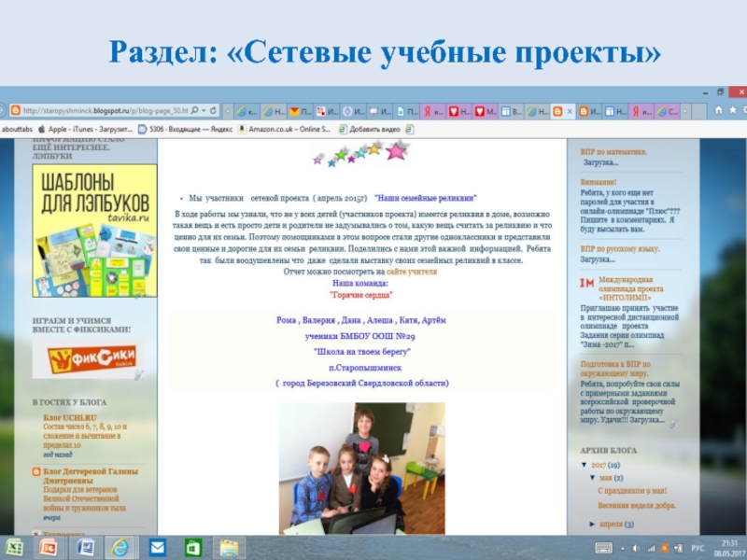747x560 pixels.
Task: Open the 'Добавить видео' bookmark
Action: point(370,129)
